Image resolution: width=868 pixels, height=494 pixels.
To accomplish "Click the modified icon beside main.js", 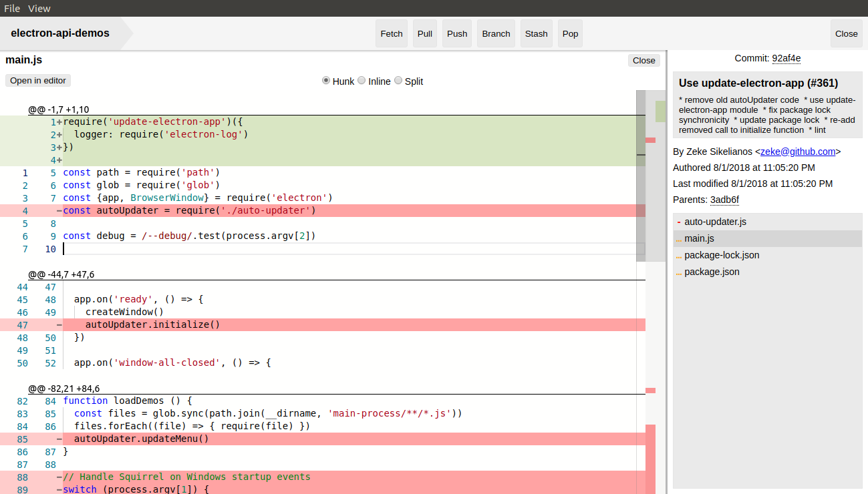I will (x=679, y=240).
